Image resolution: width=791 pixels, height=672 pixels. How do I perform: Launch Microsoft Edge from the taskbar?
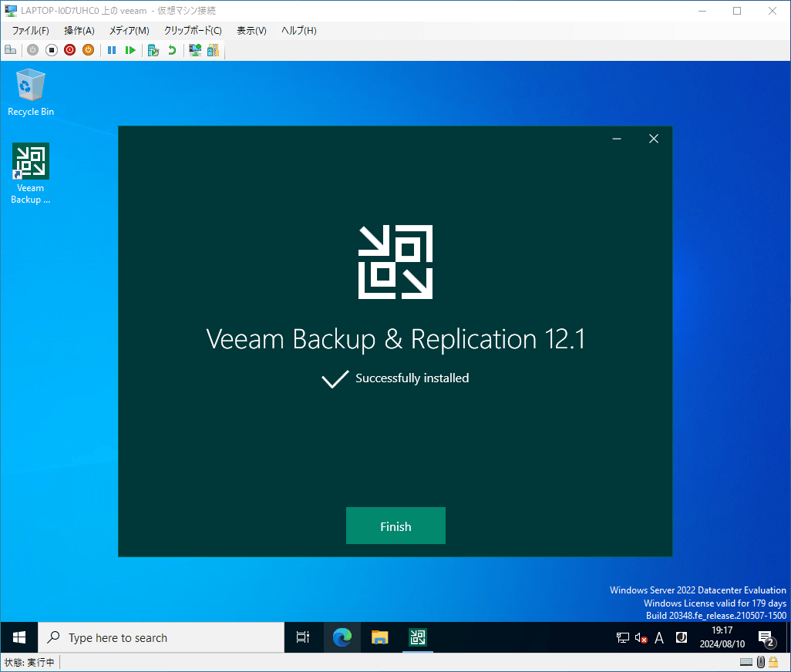tap(342, 638)
